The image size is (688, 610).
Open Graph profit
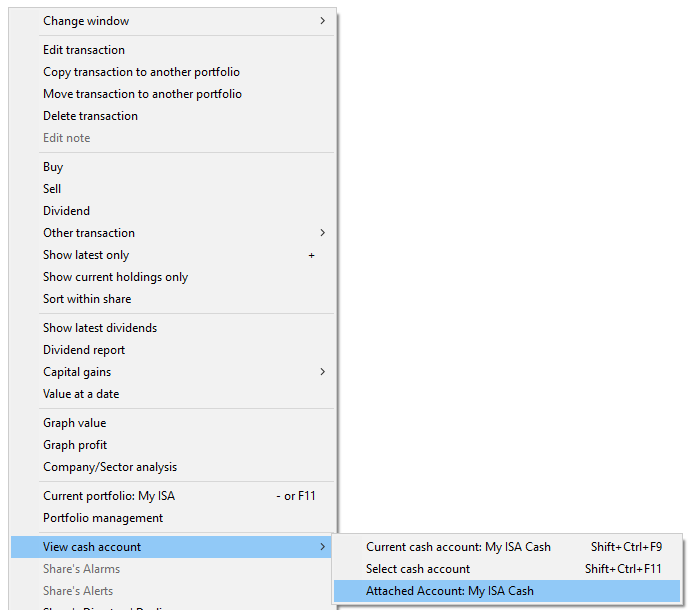pyautogui.click(x=75, y=445)
